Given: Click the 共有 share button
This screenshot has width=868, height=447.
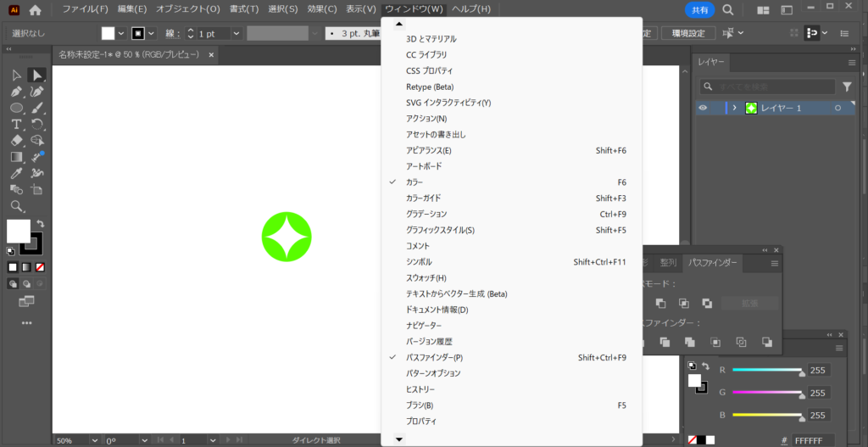Looking at the screenshot, I should (699, 9).
